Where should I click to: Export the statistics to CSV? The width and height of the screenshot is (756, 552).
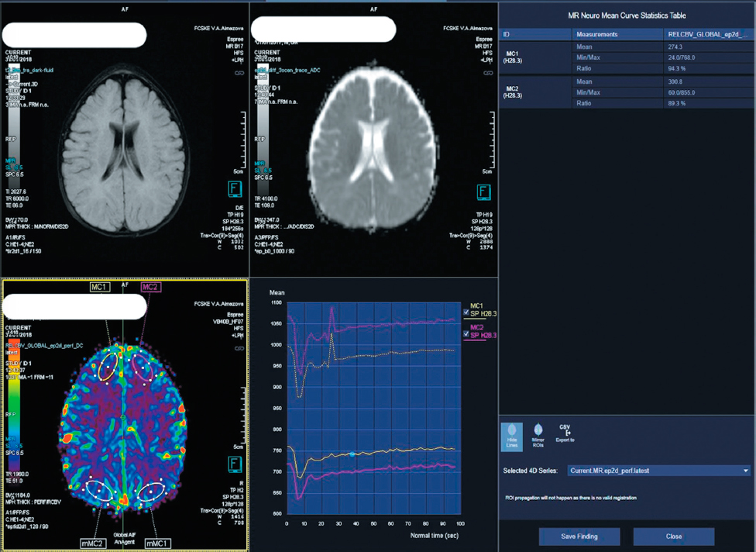click(x=565, y=435)
